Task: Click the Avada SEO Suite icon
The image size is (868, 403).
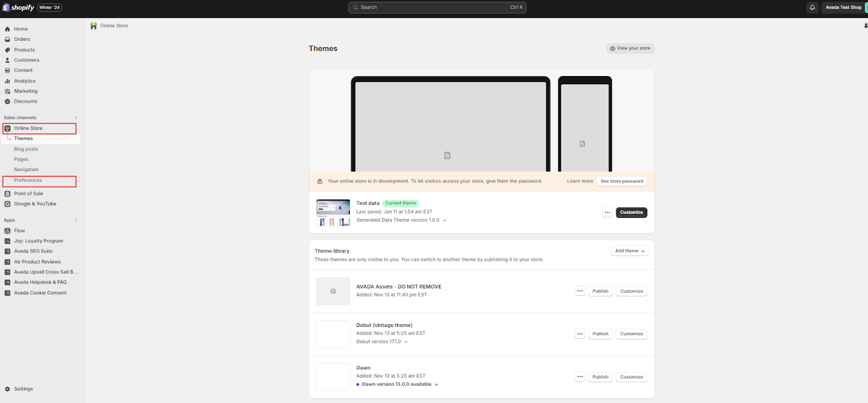Action: pos(8,251)
